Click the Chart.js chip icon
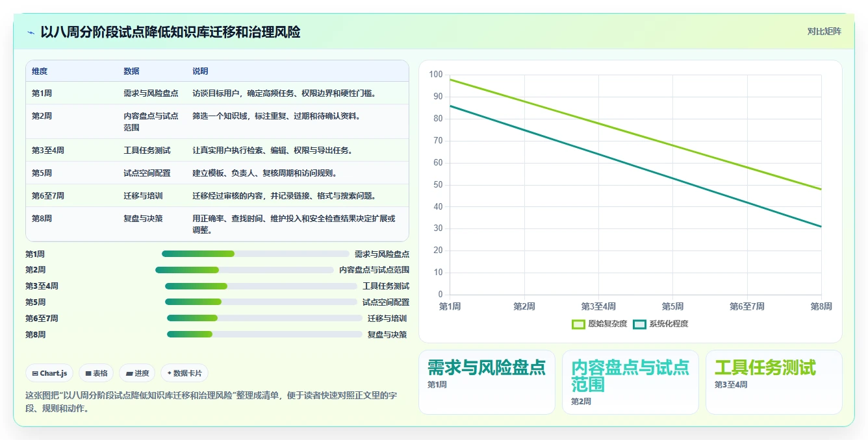The height and width of the screenshot is (440, 868). click(x=35, y=373)
